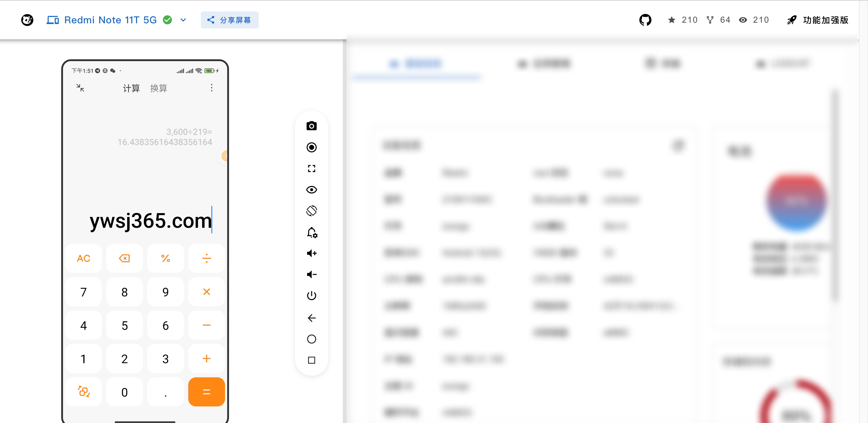Open notification settings bell icon

(x=312, y=232)
